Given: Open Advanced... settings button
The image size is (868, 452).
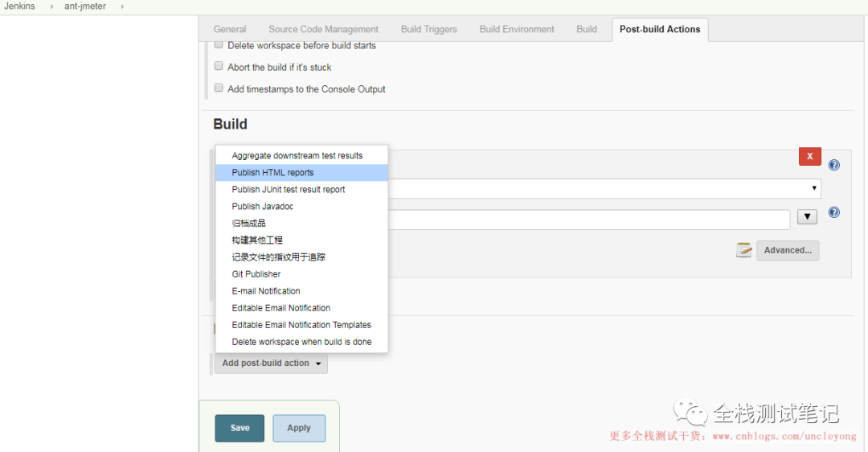Looking at the screenshot, I should click(x=788, y=250).
